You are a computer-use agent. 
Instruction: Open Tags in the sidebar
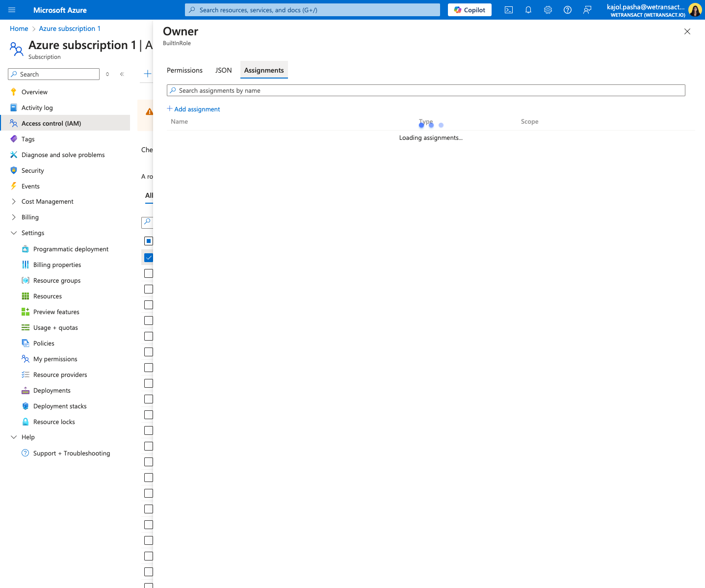coord(28,139)
